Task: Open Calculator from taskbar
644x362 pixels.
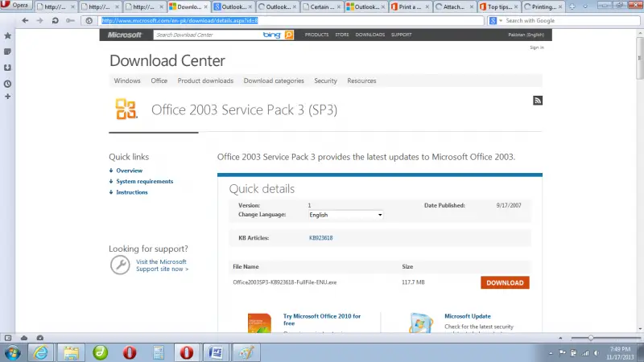Action: tap(158, 352)
